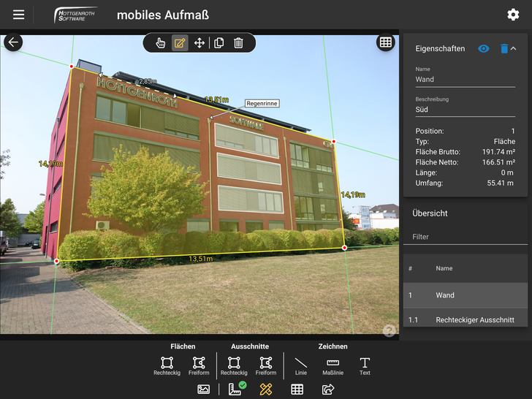Select Rechteckiger Ausschnitt list entry

tap(465, 320)
